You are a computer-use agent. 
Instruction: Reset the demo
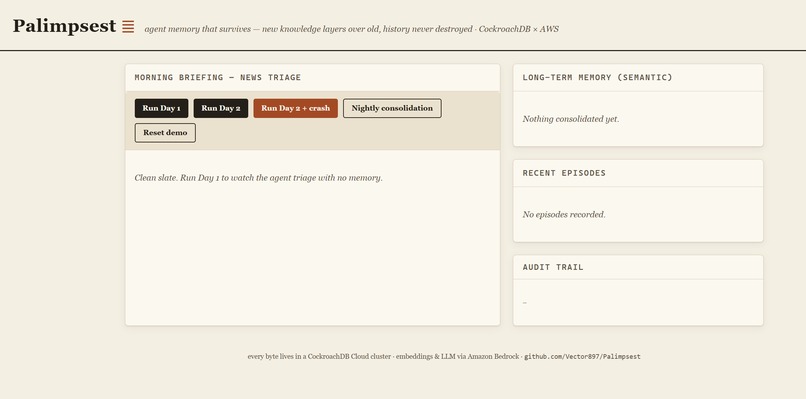pyautogui.click(x=165, y=133)
